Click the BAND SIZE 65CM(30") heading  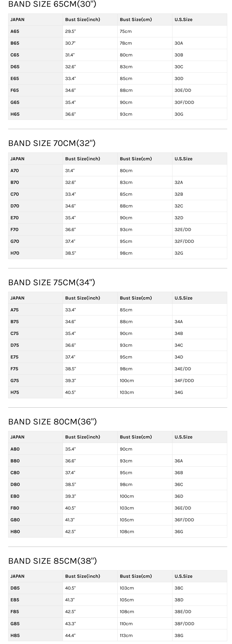pyautogui.click(x=52, y=4)
